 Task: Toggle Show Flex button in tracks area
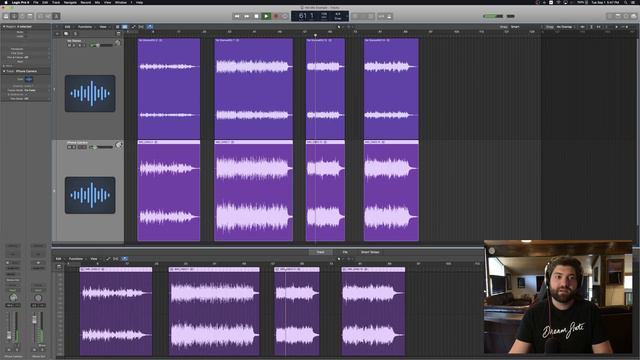141,27
